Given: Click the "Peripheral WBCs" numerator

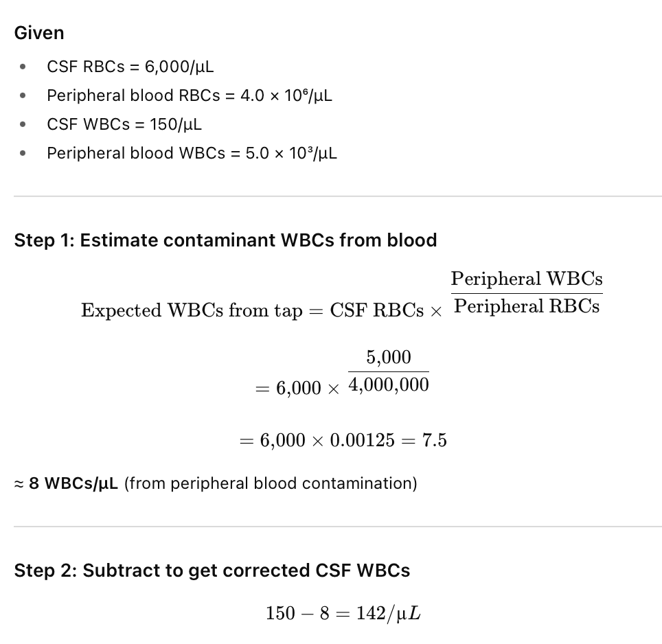Looking at the screenshot, I should click(x=527, y=279).
